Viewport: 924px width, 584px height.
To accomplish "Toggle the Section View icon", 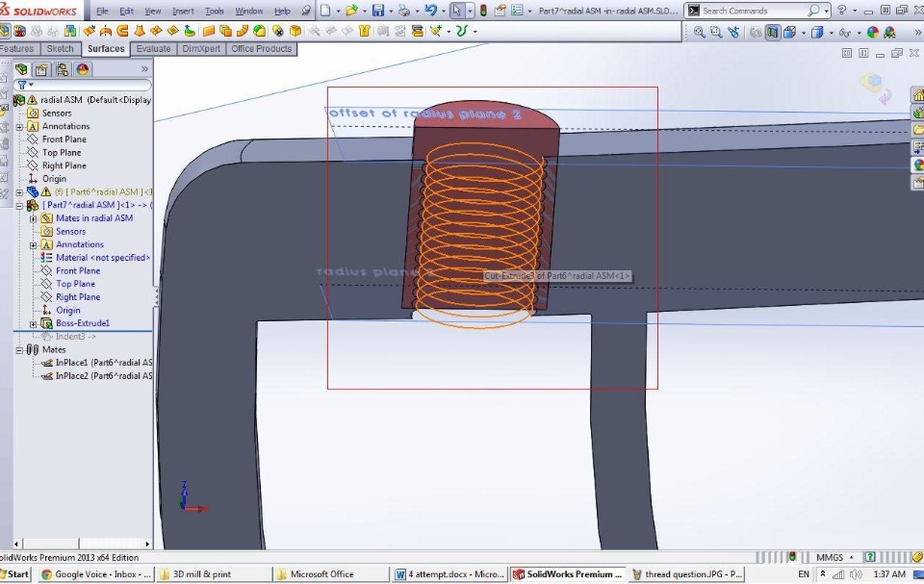I will (x=773, y=32).
